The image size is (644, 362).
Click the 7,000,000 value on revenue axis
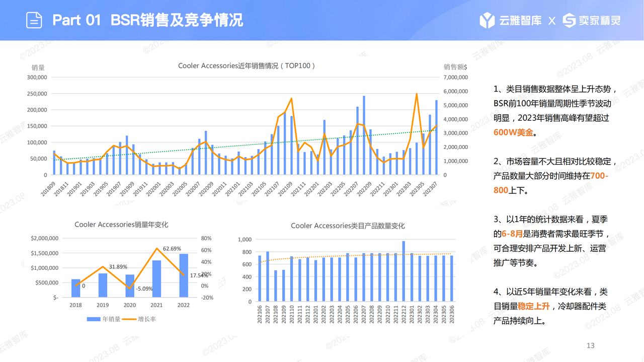456,78
